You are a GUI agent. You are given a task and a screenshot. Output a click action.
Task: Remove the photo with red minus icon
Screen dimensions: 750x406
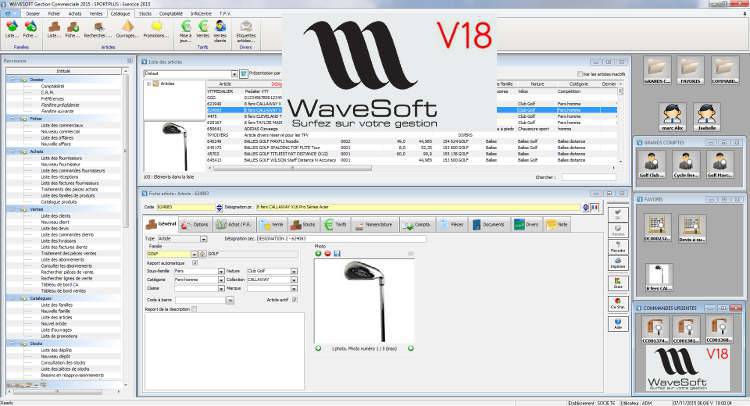click(328, 253)
